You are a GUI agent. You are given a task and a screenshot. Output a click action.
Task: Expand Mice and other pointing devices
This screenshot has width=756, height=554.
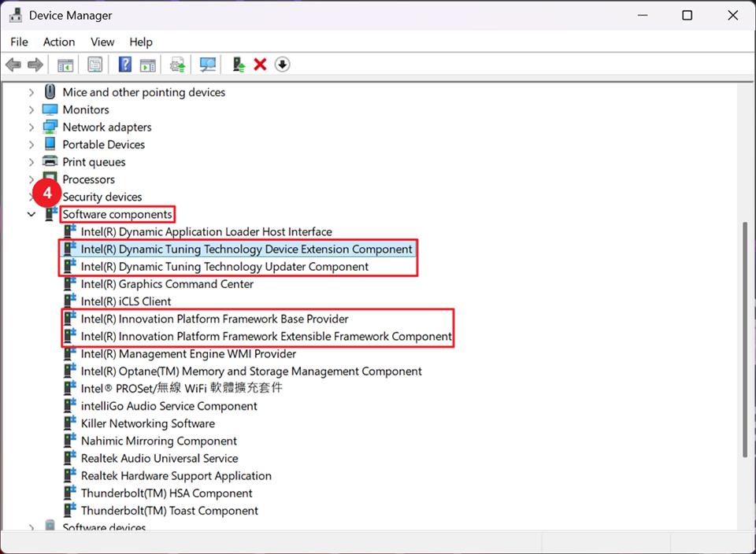click(x=31, y=93)
